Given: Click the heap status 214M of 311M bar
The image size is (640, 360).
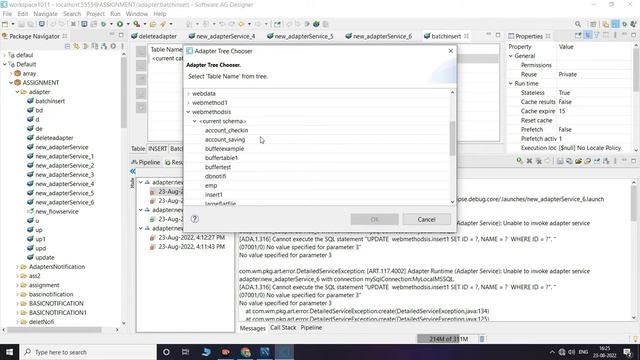Looking at the screenshot, I should pos(448,339).
